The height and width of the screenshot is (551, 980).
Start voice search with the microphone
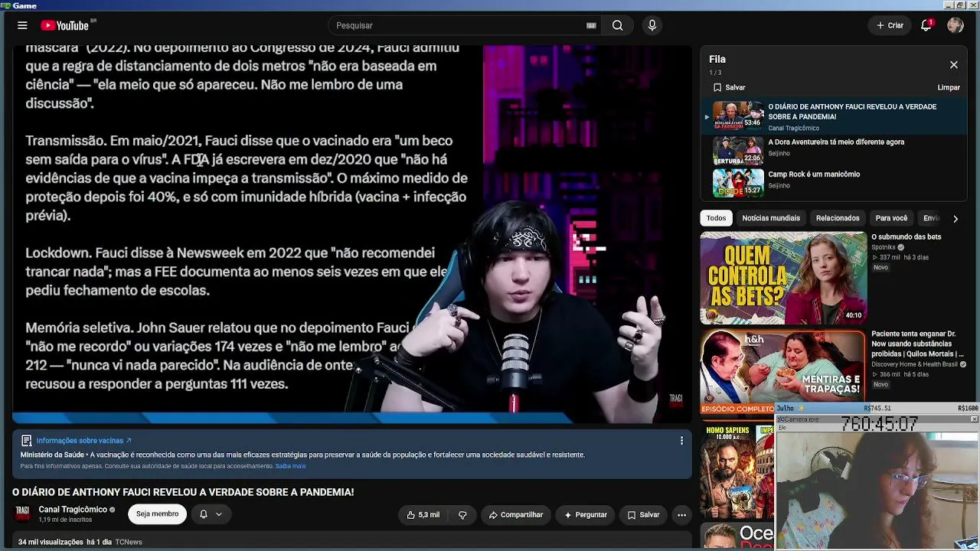coord(652,25)
